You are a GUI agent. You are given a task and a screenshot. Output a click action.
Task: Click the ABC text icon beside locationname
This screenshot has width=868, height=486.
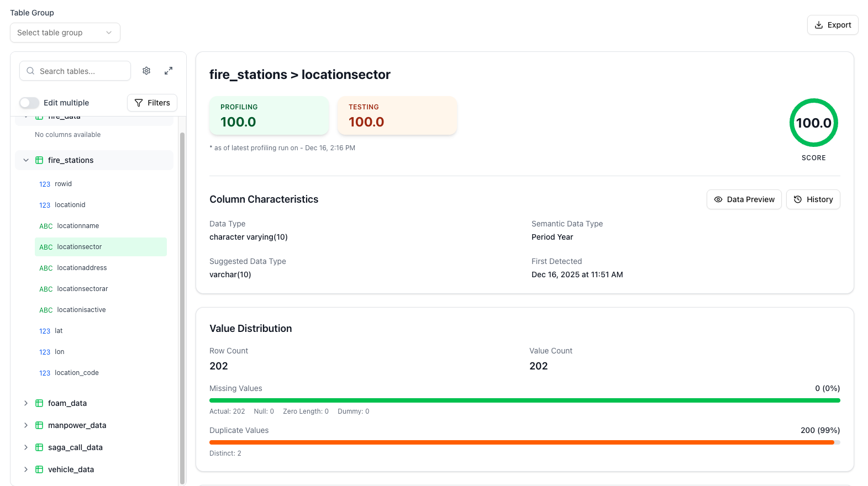coord(46,226)
